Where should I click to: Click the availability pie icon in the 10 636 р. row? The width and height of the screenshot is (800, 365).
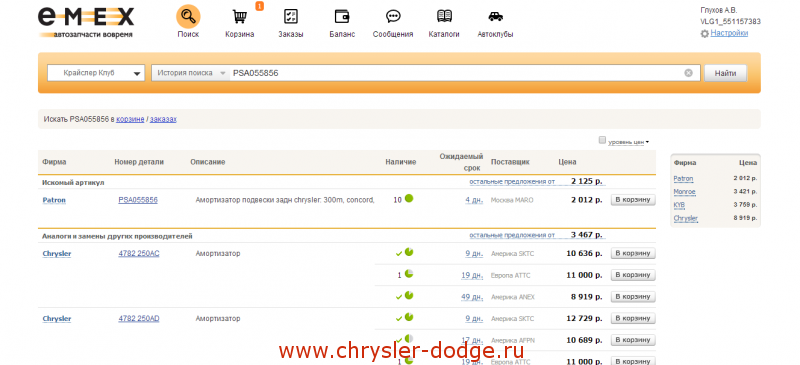(x=409, y=252)
